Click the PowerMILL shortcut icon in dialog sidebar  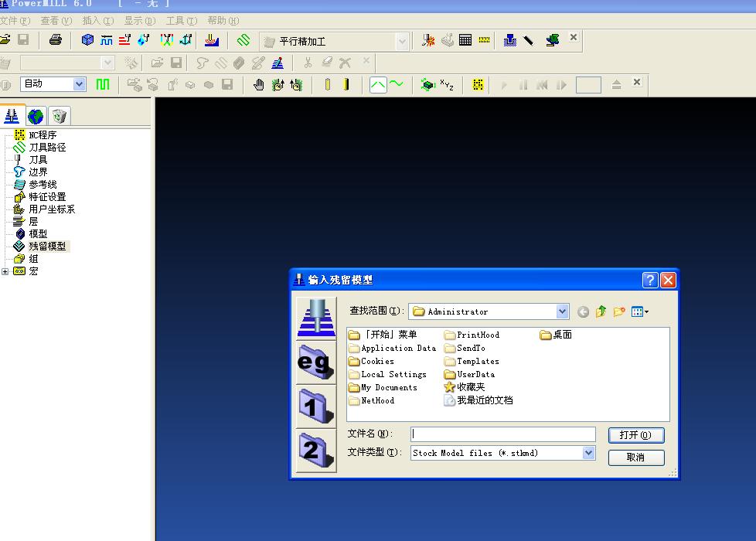pos(316,318)
